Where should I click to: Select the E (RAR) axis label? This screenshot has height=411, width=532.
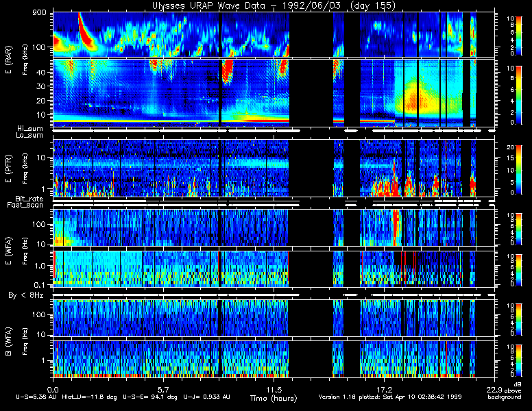[8, 60]
